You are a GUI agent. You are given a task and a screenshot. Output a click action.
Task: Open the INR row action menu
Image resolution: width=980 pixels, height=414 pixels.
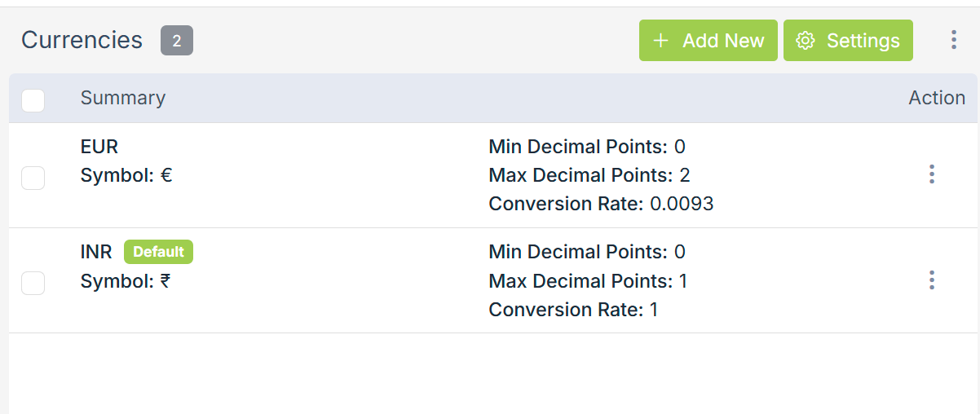(931, 280)
